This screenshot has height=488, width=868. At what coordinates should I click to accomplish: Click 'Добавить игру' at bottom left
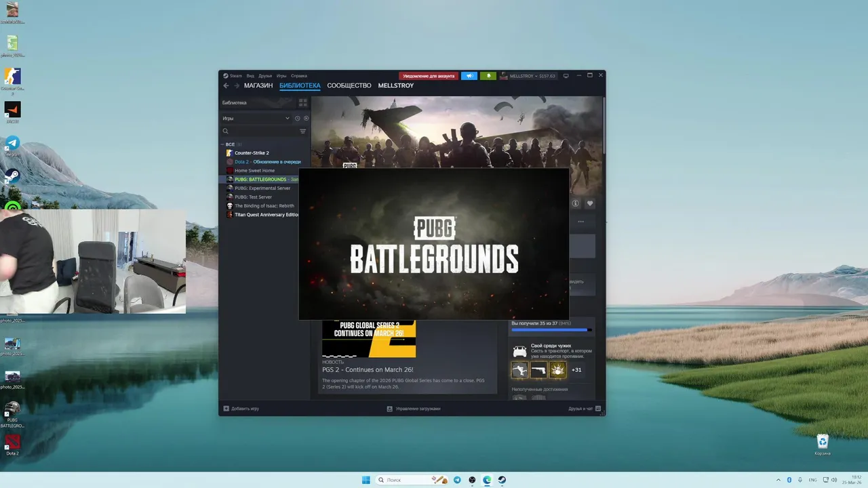(x=241, y=409)
